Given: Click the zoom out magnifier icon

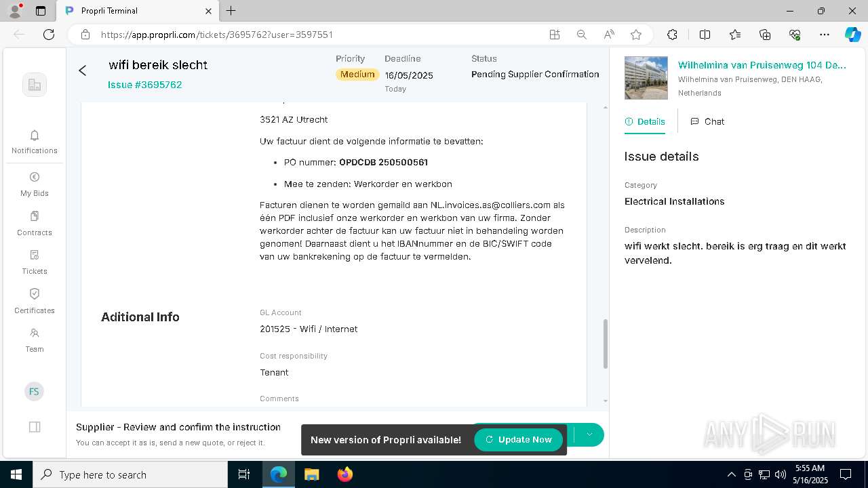Looking at the screenshot, I should (582, 35).
